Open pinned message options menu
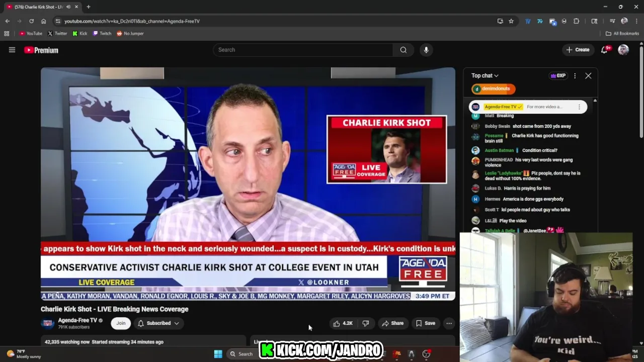 click(x=579, y=107)
